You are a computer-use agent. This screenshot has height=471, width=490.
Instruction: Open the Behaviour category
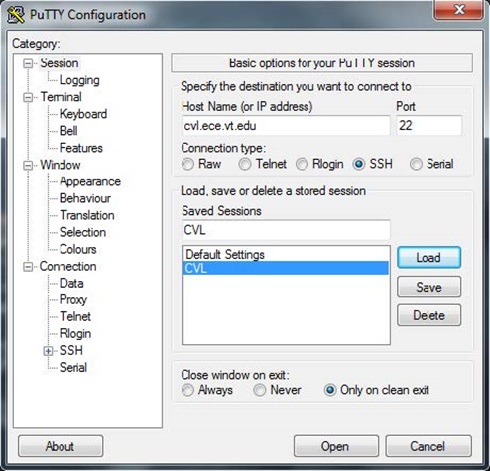(85, 198)
